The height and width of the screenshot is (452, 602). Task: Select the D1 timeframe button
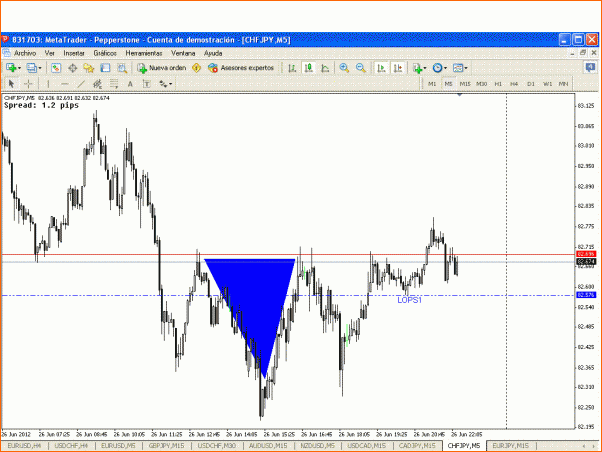[x=531, y=84]
